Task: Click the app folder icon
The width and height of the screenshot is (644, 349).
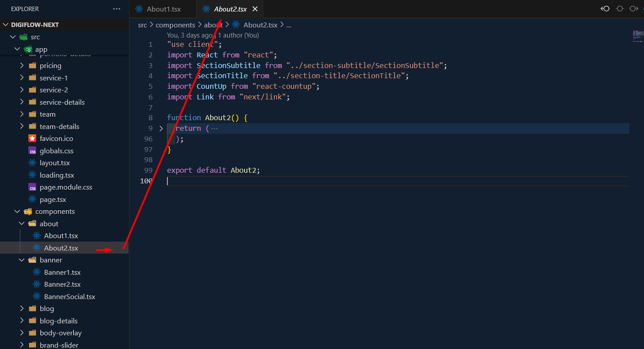Action: pos(28,49)
